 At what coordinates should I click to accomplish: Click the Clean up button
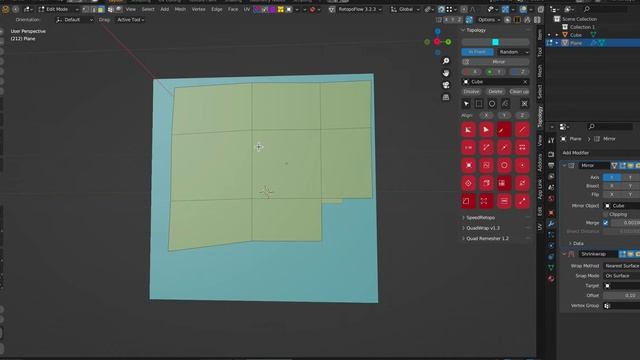519,92
